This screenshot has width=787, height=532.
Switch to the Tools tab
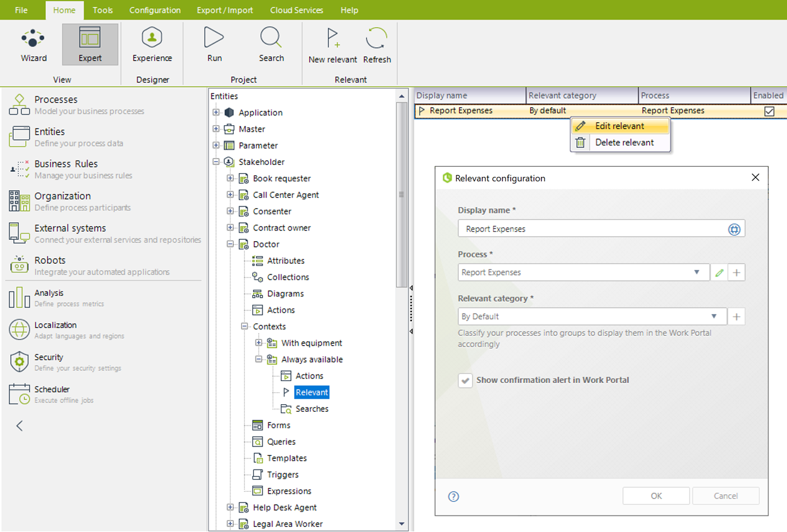click(x=103, y=10)
